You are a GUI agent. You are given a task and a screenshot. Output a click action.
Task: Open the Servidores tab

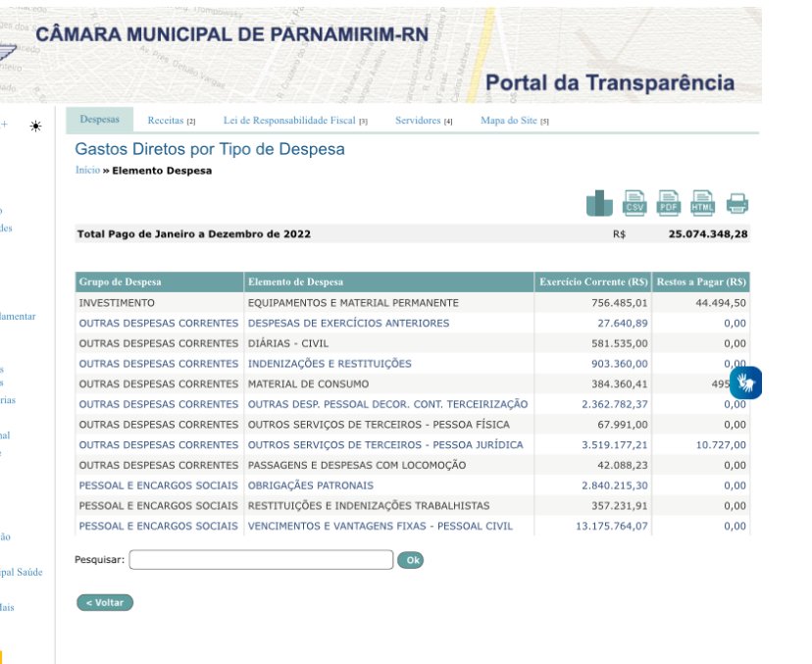point(424,121)
